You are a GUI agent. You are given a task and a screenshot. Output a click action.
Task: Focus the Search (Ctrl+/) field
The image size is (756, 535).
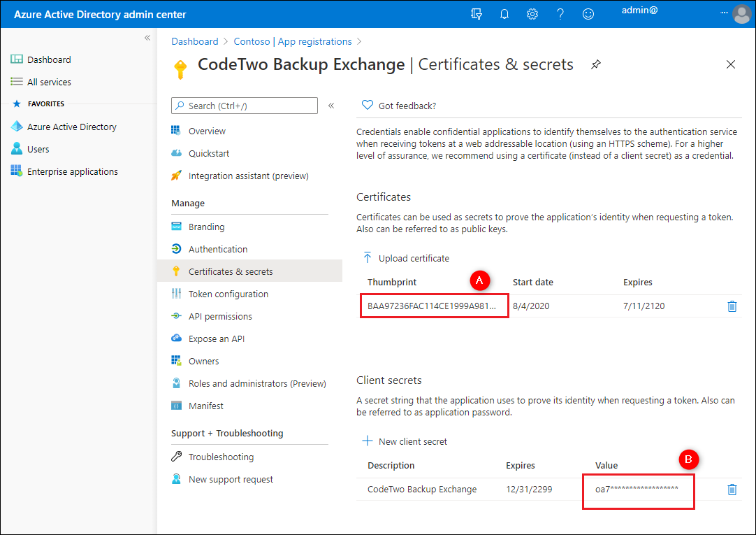(x=245, y=106)
